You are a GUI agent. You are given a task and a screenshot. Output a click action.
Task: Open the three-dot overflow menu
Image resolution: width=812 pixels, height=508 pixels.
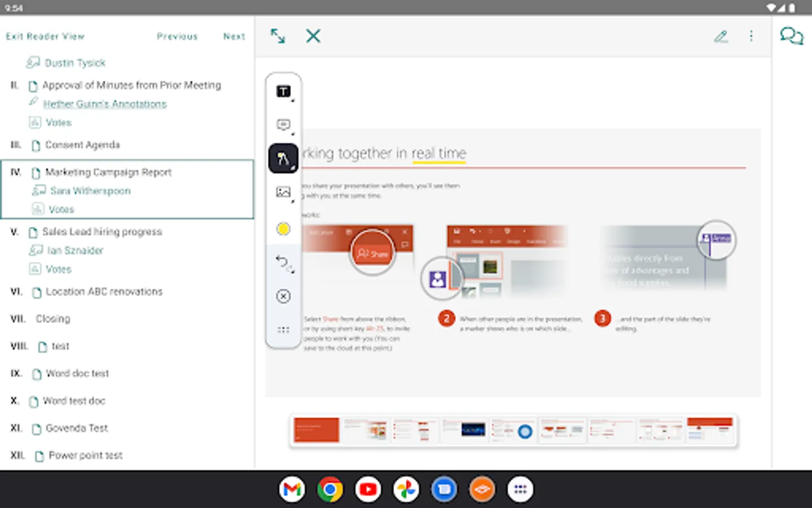(751, 36)
